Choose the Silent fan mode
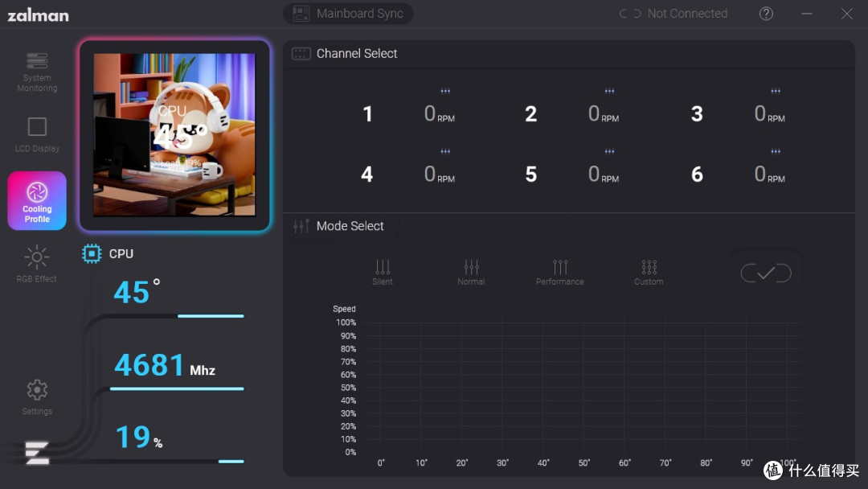 tap(383, 273)
